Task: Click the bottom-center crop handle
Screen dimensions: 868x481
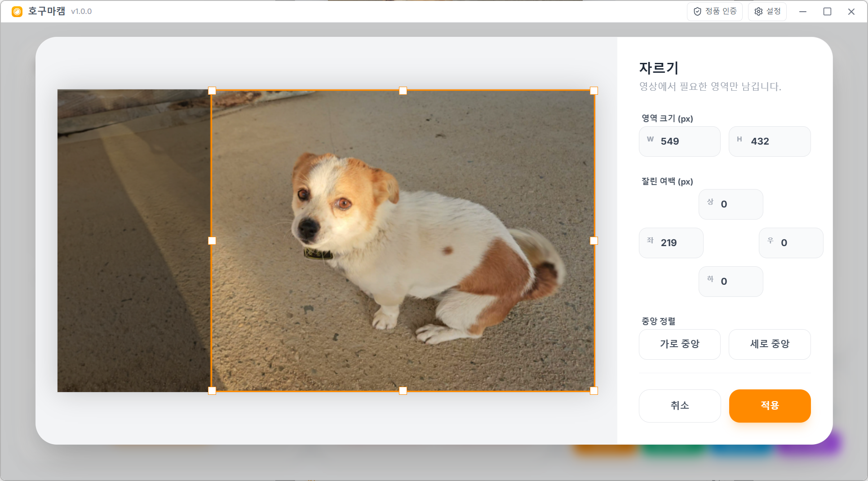Action: (403, 391)
